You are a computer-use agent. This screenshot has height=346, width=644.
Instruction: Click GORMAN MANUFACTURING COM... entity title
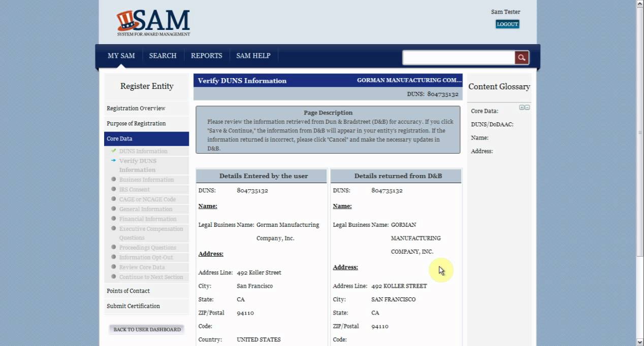pyautogui.click(x=409, y=80)
